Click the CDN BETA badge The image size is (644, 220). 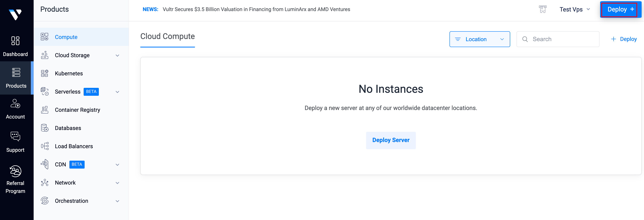coord(77,164)
